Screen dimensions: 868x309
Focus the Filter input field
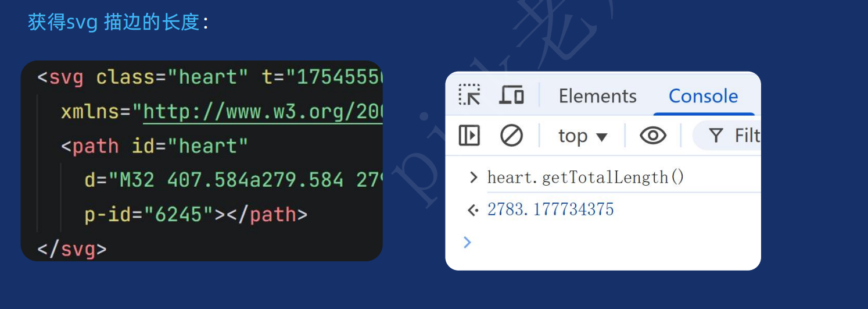(x=727, y=136)
